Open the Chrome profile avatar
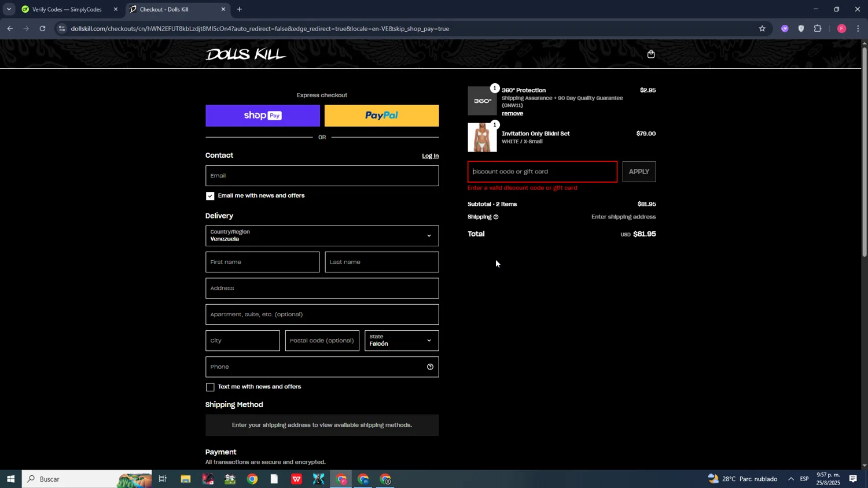The height and width of the screenshot is (488, 868). [x=841, y=28]
